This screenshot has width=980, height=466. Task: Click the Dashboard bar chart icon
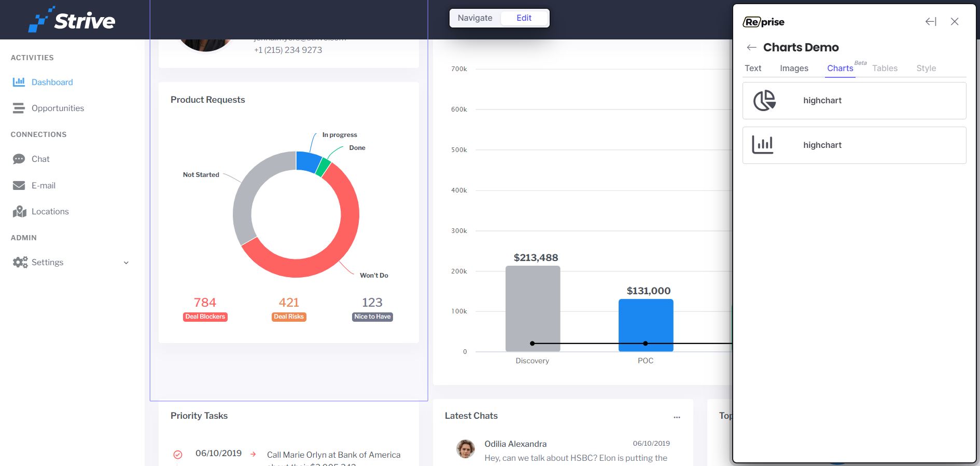coord(19,82)
